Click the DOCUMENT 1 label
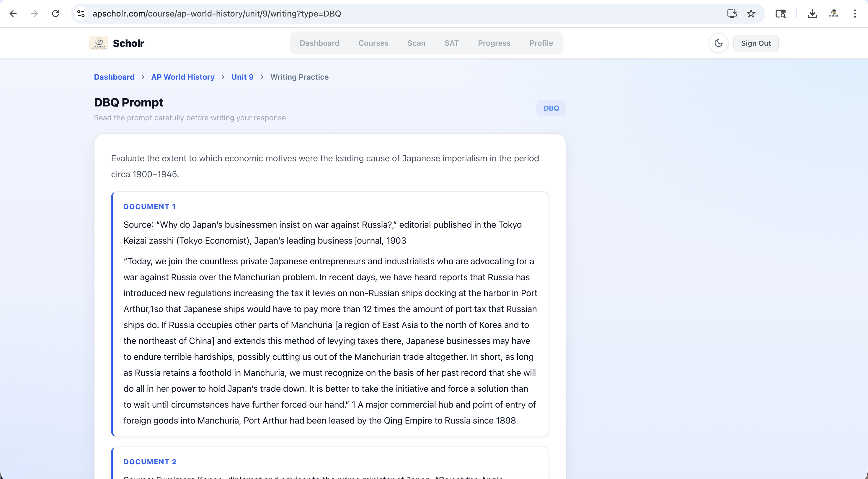 (150, 207)
